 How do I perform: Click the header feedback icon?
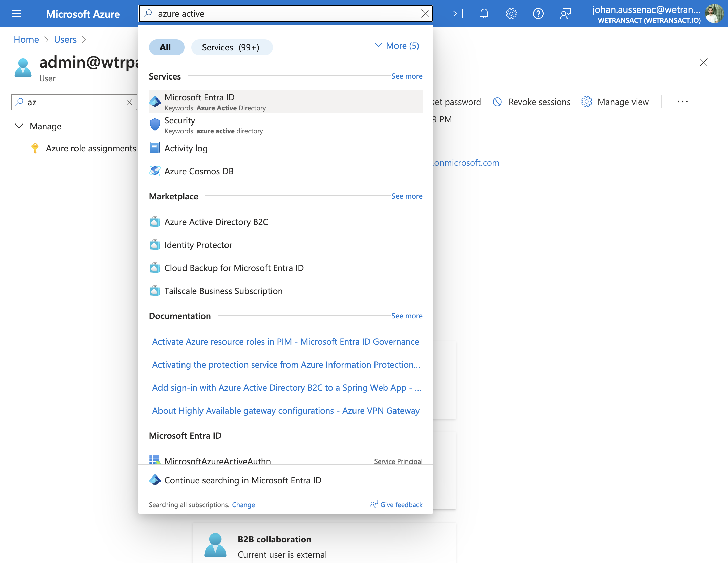coord(565,14)
